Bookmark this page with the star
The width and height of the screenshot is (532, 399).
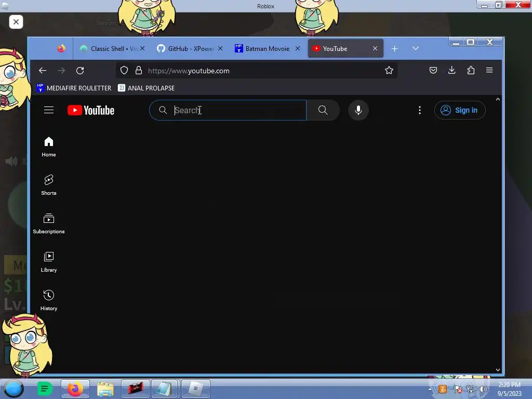coord(389,70)
